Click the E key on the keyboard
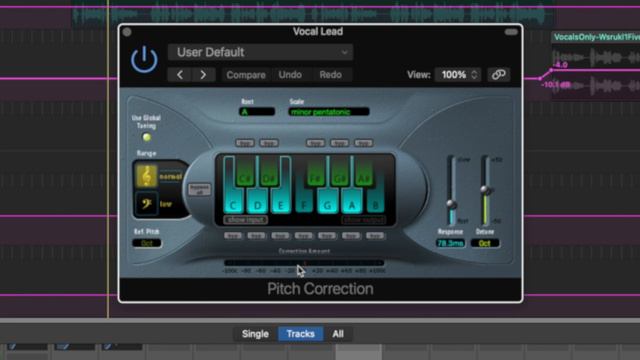 tap(280, 204)
